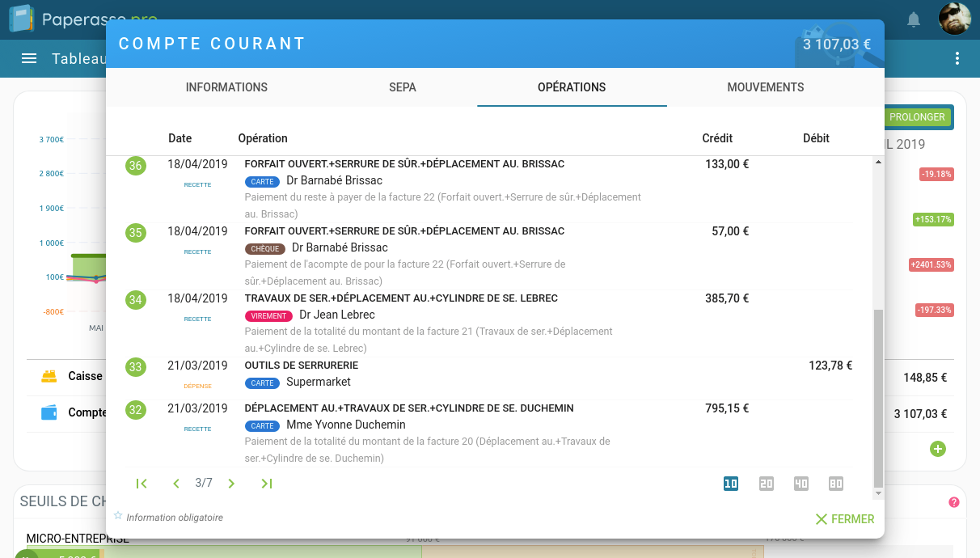
Task: Open the notifications bell
Action: click(914, 18)
